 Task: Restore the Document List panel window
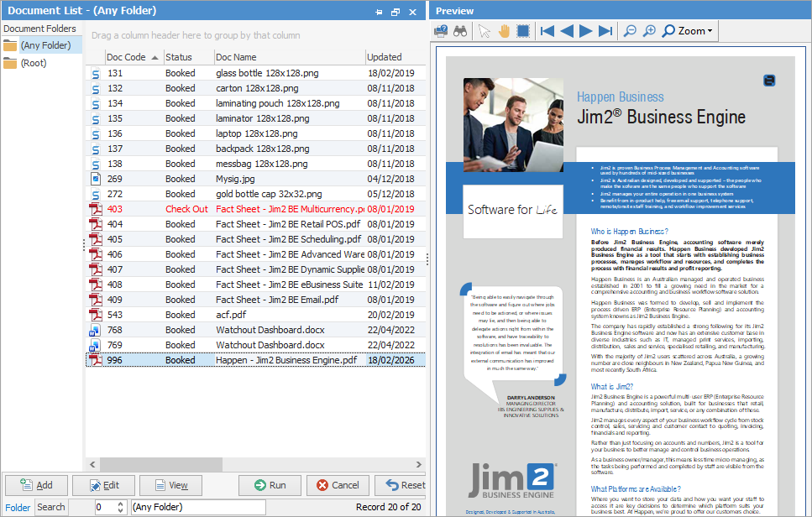click(x=396, y=12)
